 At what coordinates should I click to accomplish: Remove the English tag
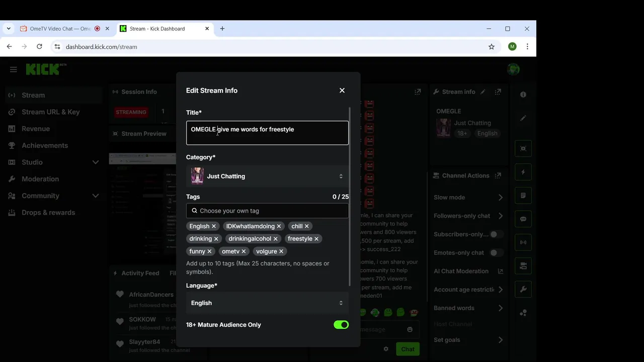point(214,226)
